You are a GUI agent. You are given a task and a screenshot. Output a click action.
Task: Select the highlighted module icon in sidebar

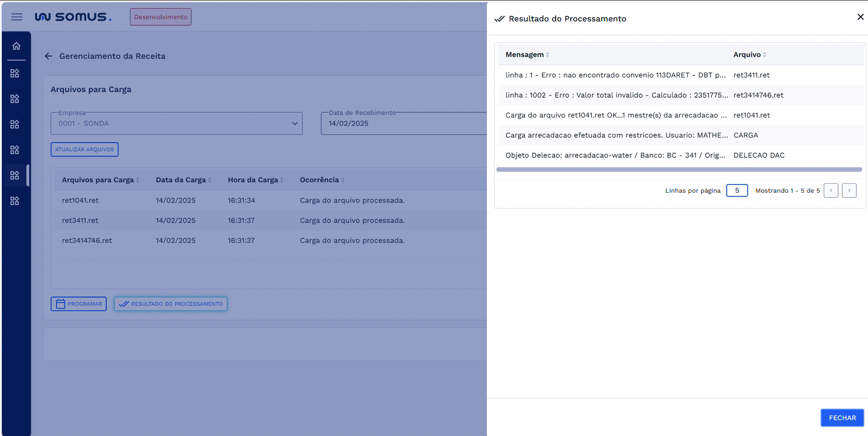coord(14,175)
